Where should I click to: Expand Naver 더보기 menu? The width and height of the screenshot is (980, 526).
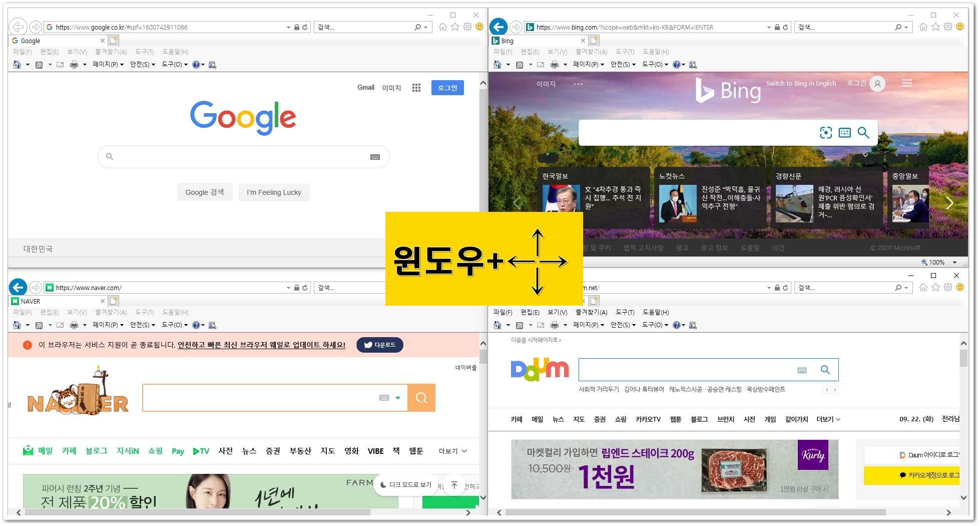tap(453, 451)
